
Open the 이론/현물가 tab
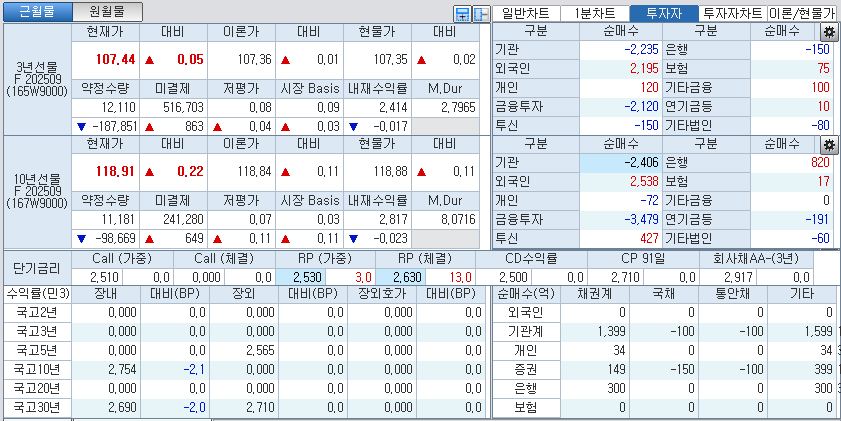click(801, 13)
